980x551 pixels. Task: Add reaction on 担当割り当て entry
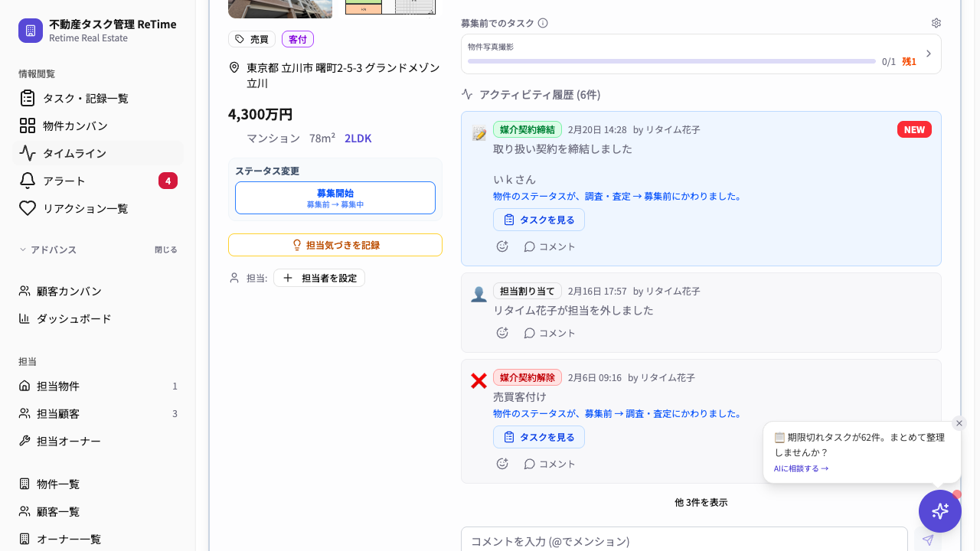coord(502,333)
